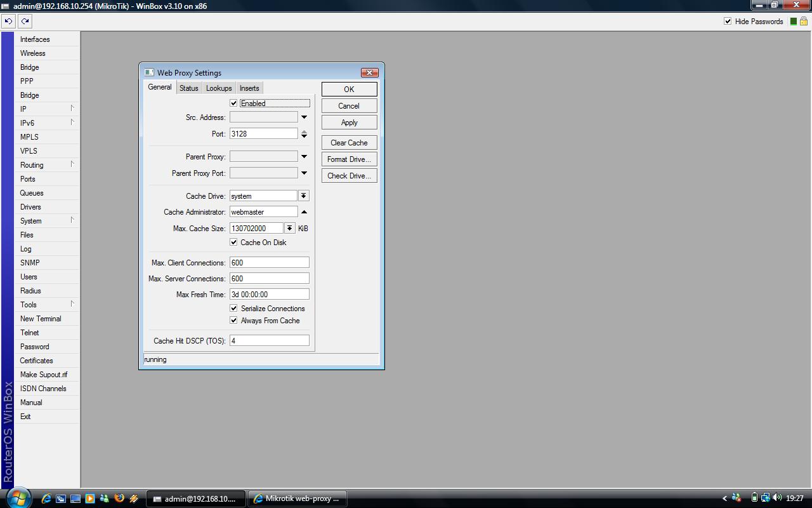Image resolution: width=812 pixels, height=508 pixels.
Task: Toggle Serialize Connections checkbox
Action: (x=233, y=308)
